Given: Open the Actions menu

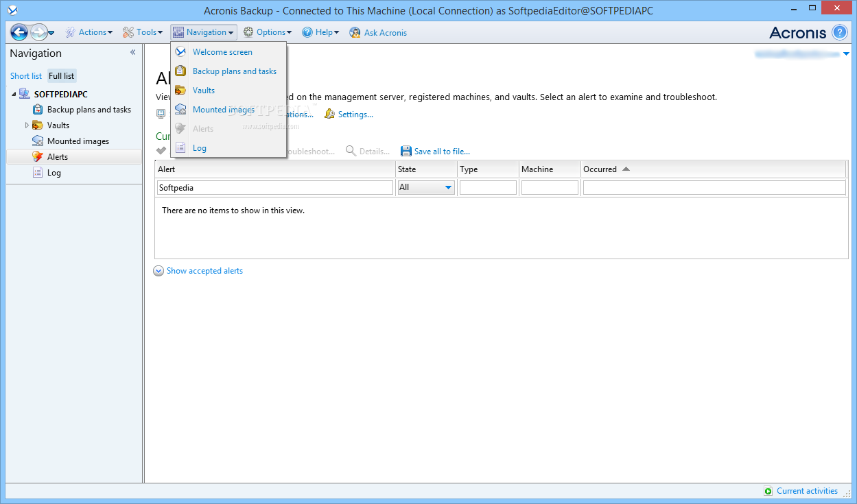Looking at the screenshot, I should click(x=90, y=32).
